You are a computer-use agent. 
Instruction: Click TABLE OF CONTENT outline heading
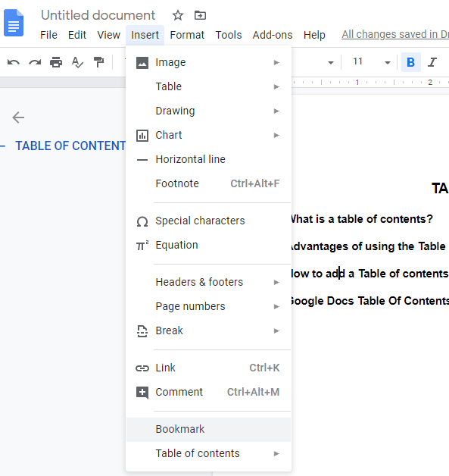pos(70,146)
